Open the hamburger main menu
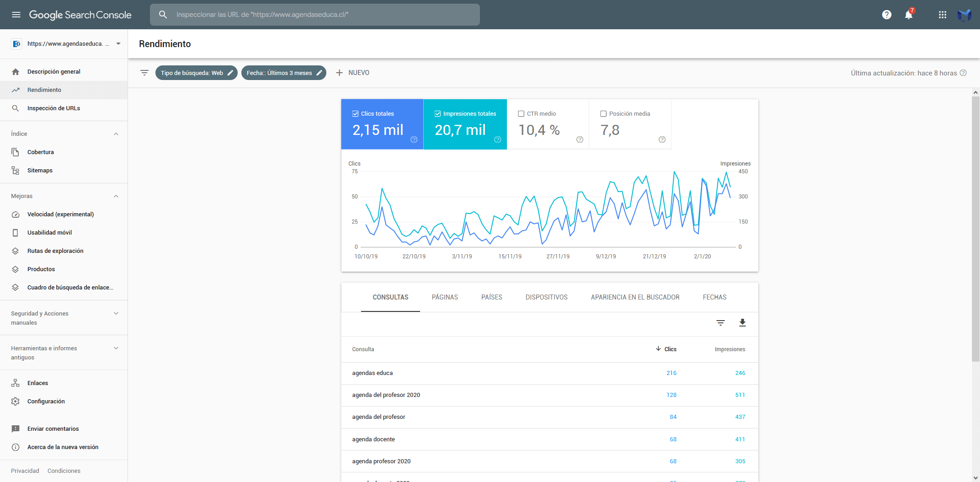 click(x=16, y=15)
